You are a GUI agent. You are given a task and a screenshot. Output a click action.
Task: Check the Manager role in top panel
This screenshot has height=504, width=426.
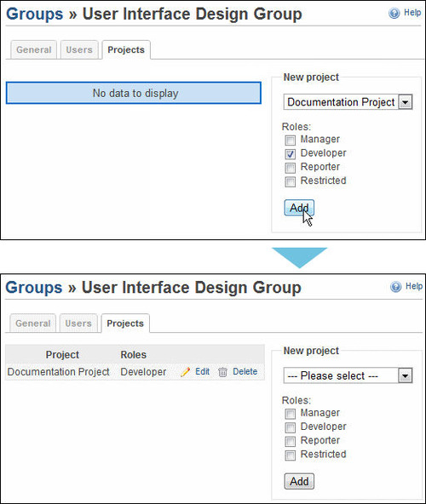click(x=290, y=140)
